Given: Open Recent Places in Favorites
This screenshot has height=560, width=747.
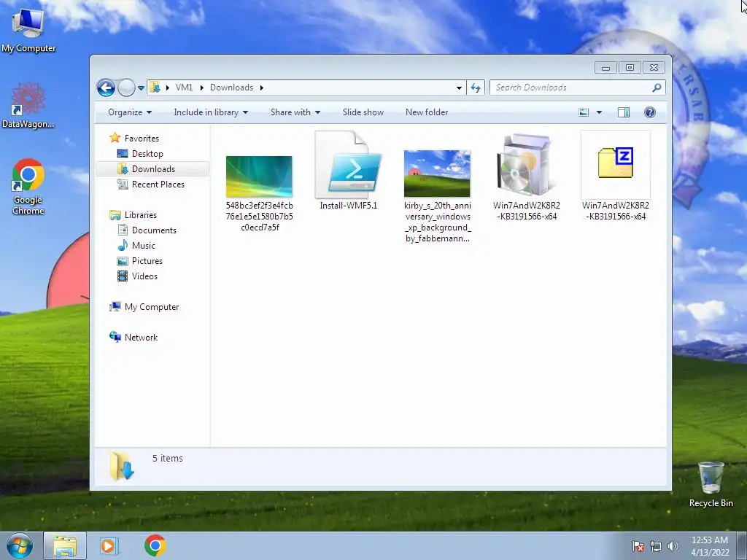Looking at the screenshot, I should click(158, 184).
